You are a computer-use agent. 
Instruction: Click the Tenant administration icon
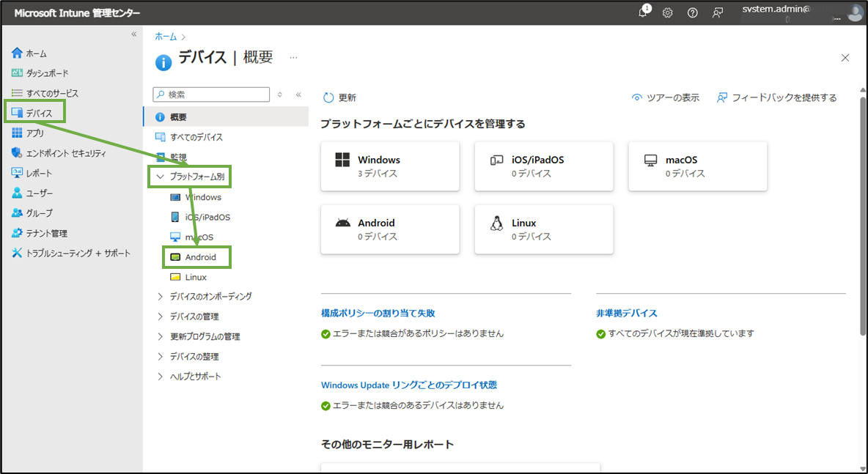coord(17,233)
